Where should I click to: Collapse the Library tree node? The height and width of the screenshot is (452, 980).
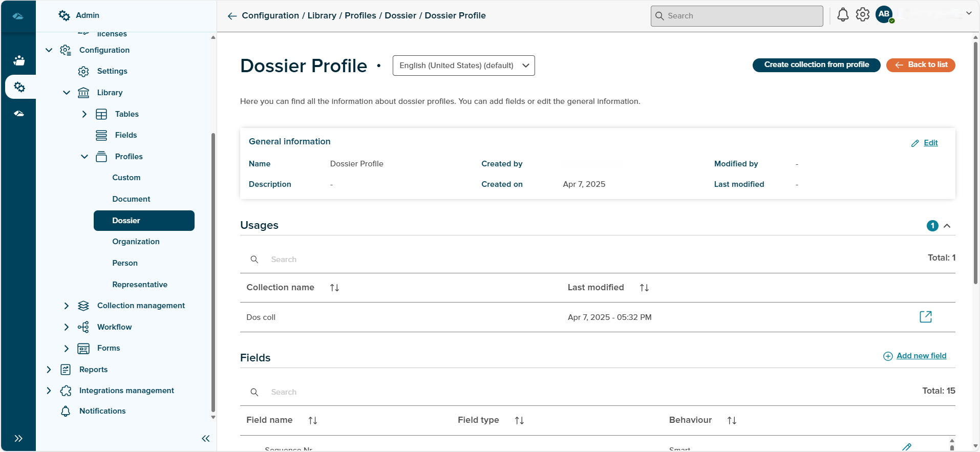[67, 93]
